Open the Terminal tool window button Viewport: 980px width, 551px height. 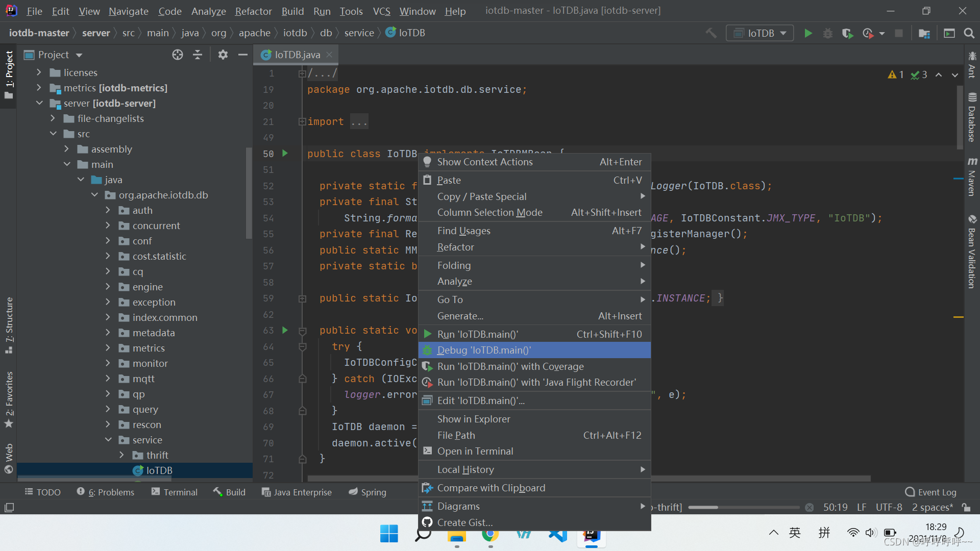click(174, 492)
